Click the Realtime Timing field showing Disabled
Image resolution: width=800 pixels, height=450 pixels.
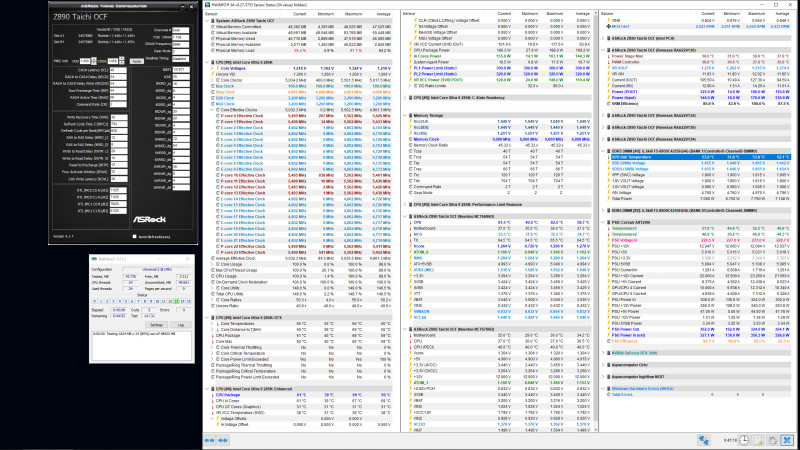pyautogui.click(x=181, y=59)
